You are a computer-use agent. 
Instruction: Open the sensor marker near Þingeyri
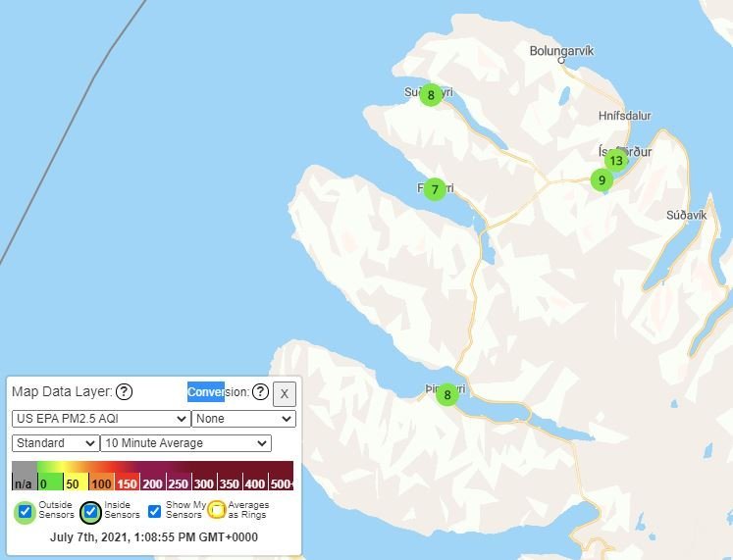[446, 395]
